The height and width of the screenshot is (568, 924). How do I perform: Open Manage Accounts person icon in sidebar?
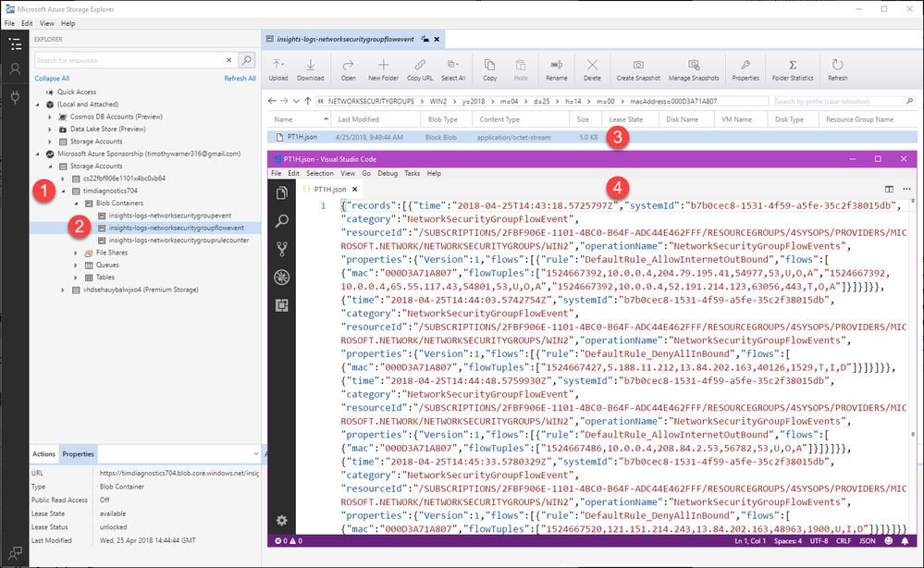(15, 69)
